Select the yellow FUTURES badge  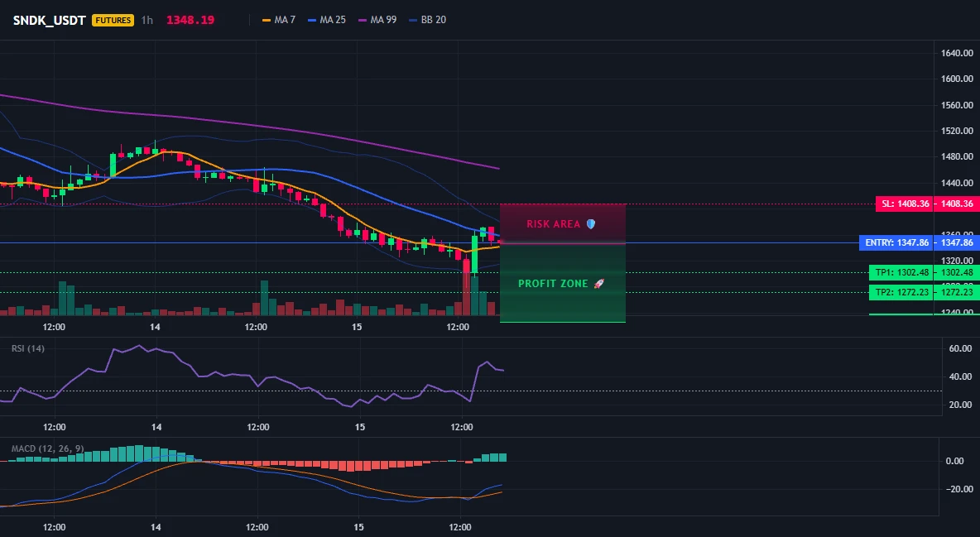pyautogui.click(x=113, y=20)
